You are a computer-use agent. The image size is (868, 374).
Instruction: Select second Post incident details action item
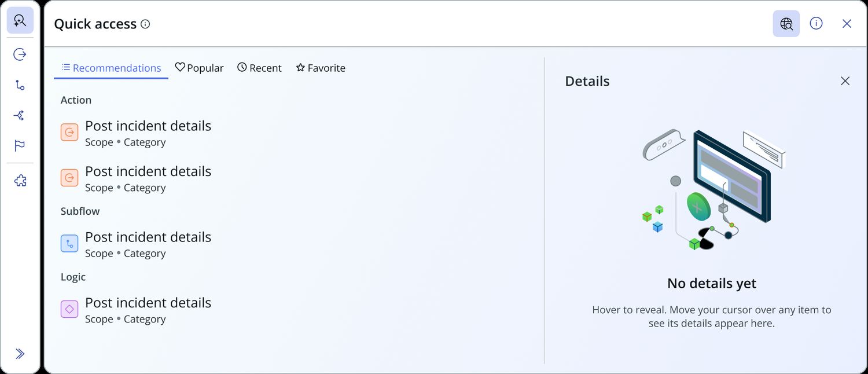pyautogui.click(x=136, y=179)
